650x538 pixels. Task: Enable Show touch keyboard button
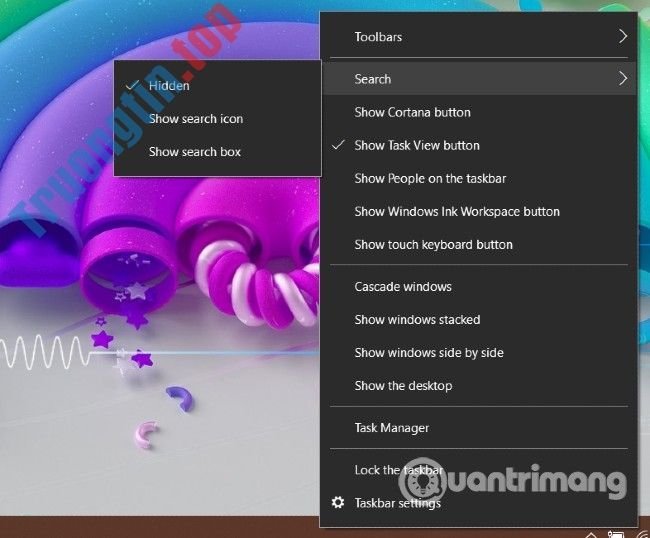[433, 244]
